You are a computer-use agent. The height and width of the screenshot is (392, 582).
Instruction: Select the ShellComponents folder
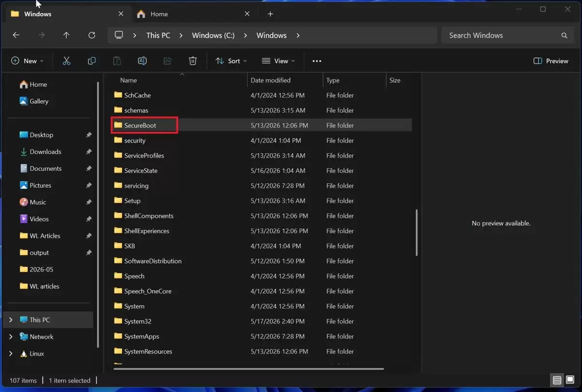pos(262,216)
